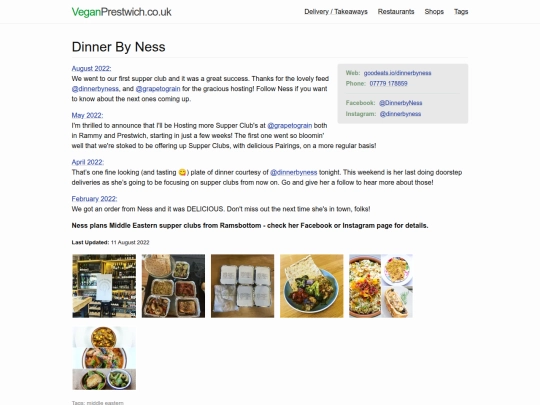
Task: View the closed white containers photo
Action: click(x=242, y=286)
